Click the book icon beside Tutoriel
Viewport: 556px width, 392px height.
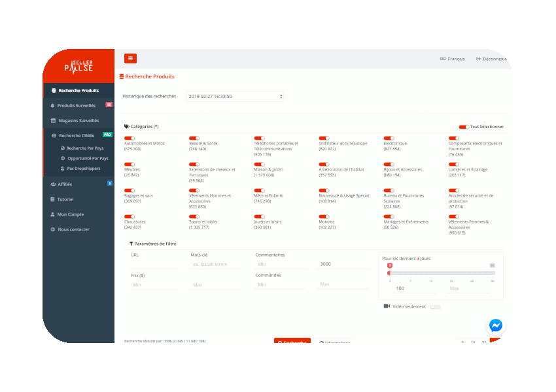coord(52,199)
